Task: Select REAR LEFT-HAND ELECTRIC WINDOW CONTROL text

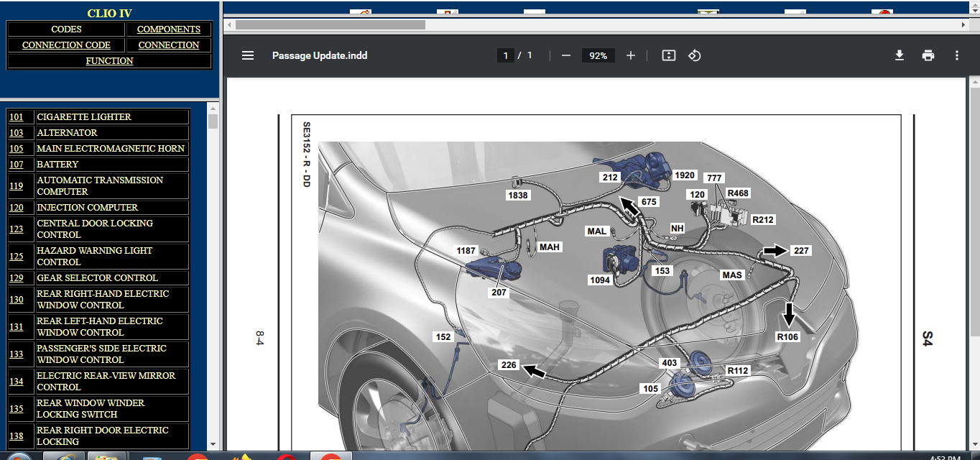Action: (x=100, y=326)
